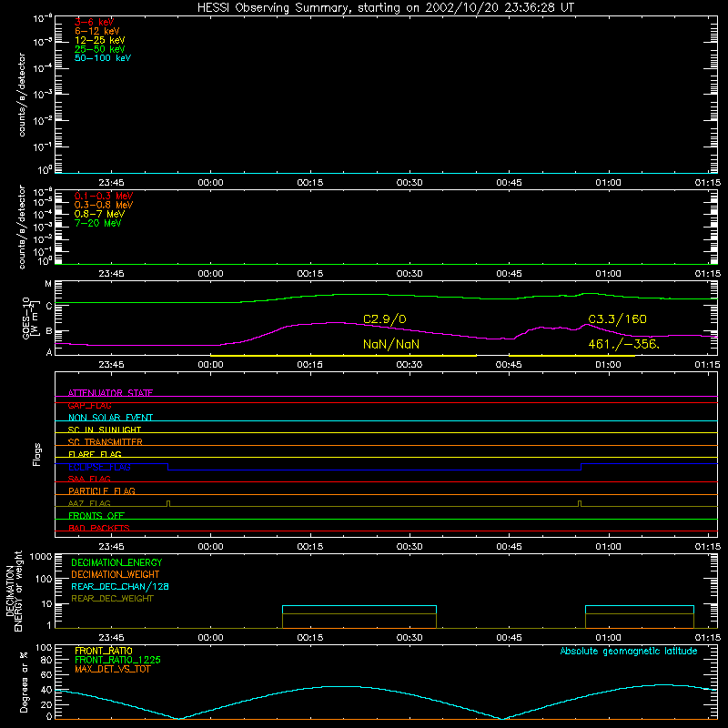
Task: Click the 7-20 MeV legend entry
Action: [98, 223]
